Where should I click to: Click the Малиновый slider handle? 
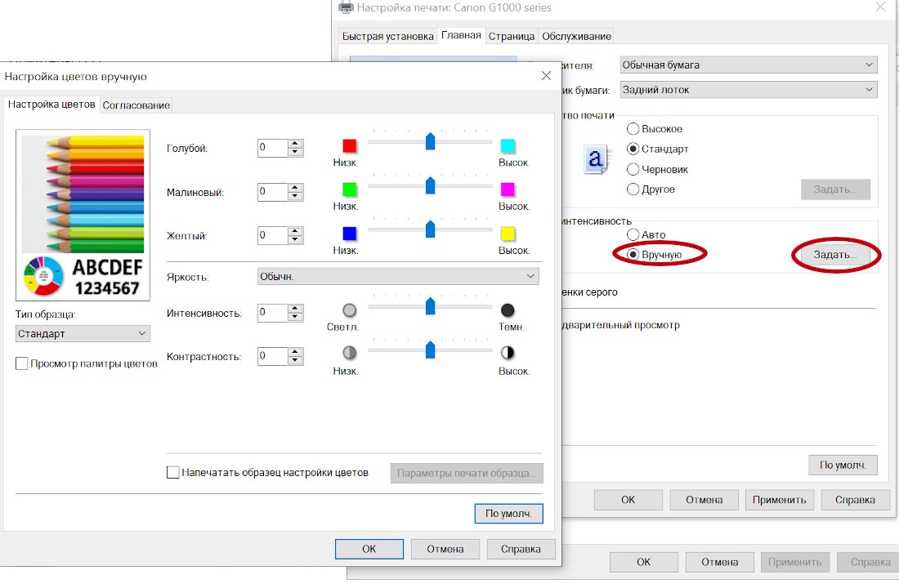click(431, 185)
